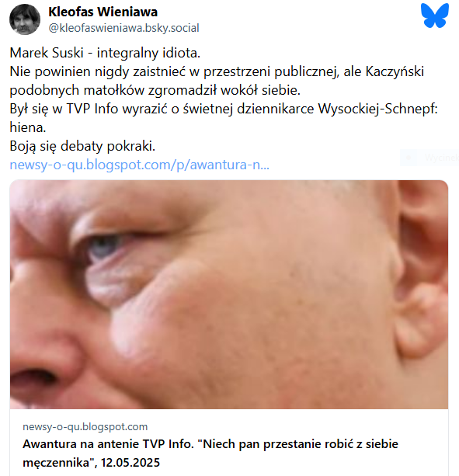Image resolution: width=459 pixels, height=476 pixels.
Task: Click the 'męczennika", 12.05.2025' headline line
Action: point(91,463)
